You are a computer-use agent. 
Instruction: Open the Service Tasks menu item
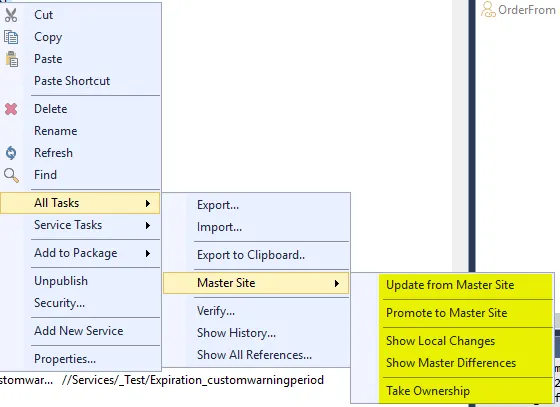(x=81, y=225)
